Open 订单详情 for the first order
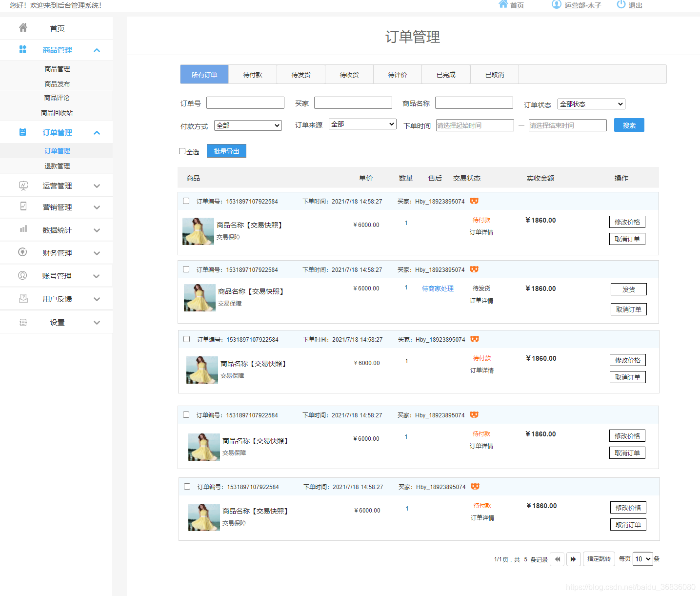This screenshot has width=700, height=596. point(481,232)
